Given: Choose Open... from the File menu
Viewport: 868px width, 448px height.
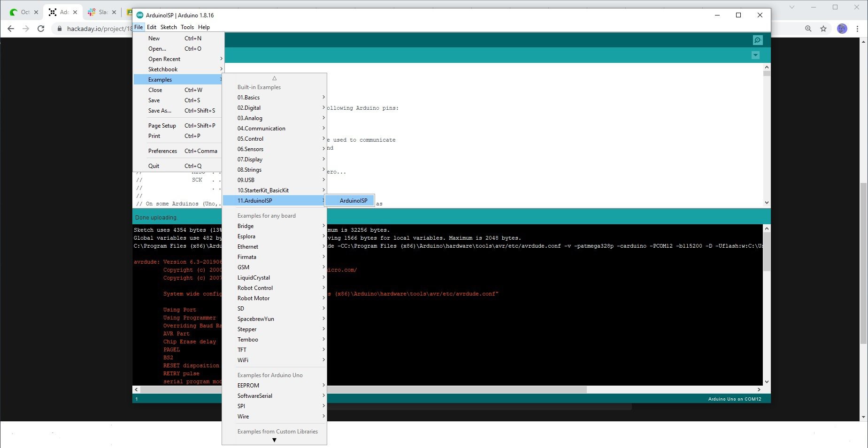Looking at the screenshot, I should (179, 49).
